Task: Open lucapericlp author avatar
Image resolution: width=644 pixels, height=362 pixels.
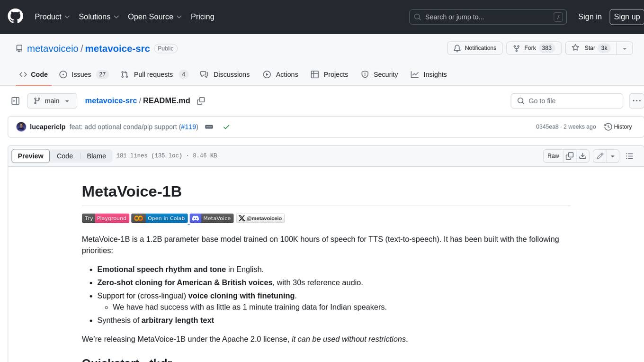Action: [21, 127]
